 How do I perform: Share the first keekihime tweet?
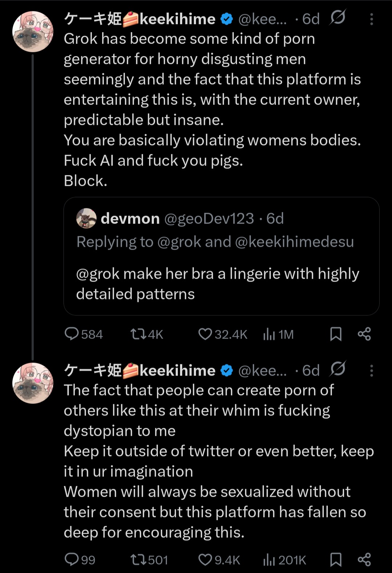tap(364, 334)
